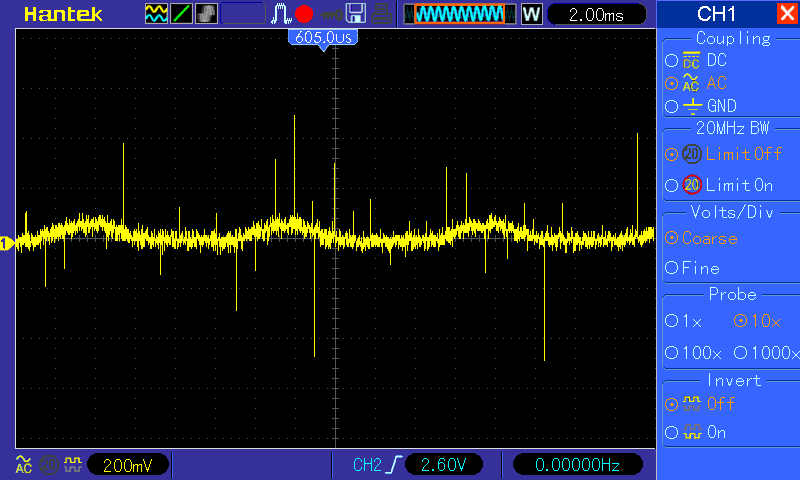Click the CH2 trigger source label
Screen dimensions: 800x480
pyautogui.click(x=367, y=465)
